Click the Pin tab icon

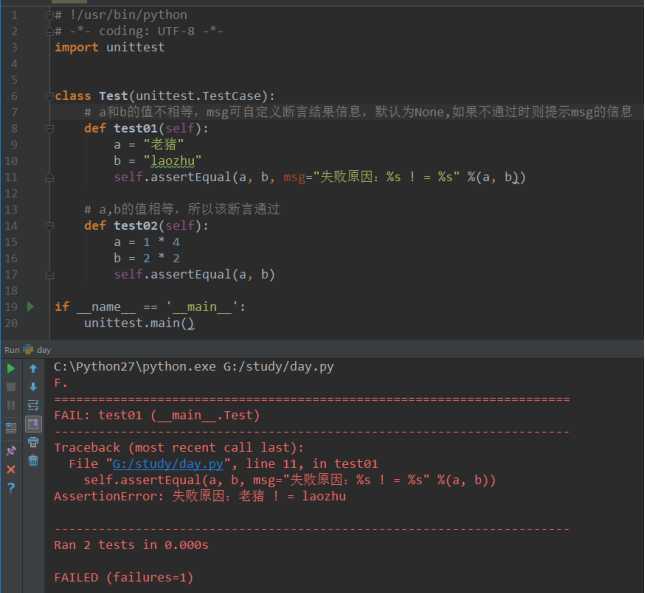coord(11,450)
